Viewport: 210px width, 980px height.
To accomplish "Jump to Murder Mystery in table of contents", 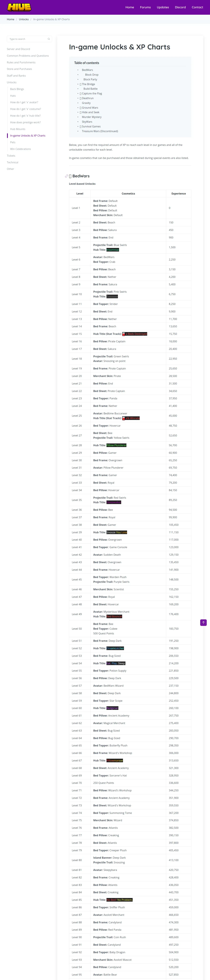I will 91,117.
